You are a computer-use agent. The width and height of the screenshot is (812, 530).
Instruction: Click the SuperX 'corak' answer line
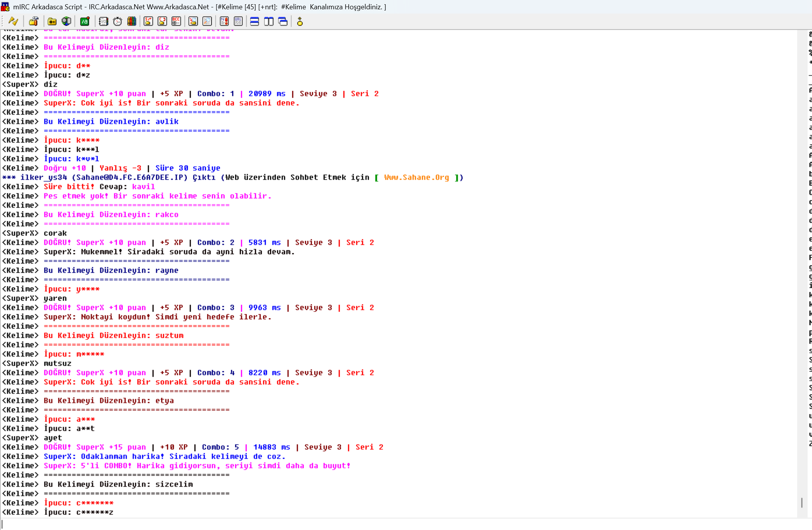[x=34, y=233]
